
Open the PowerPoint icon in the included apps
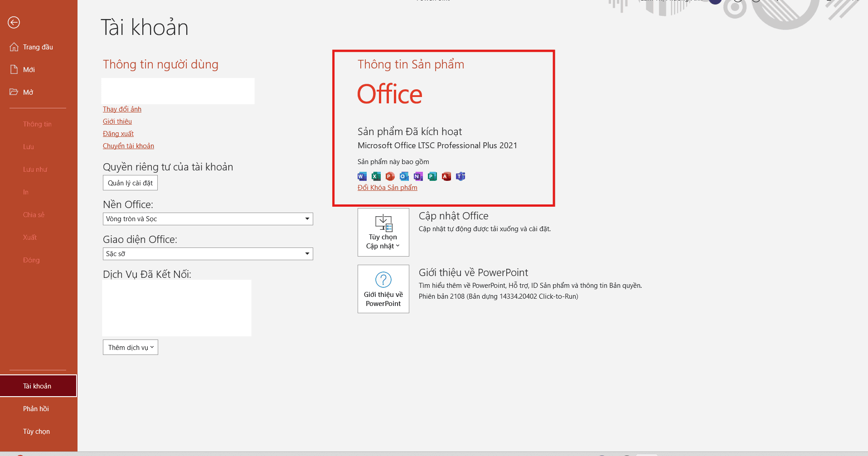(x=390, y=176)
